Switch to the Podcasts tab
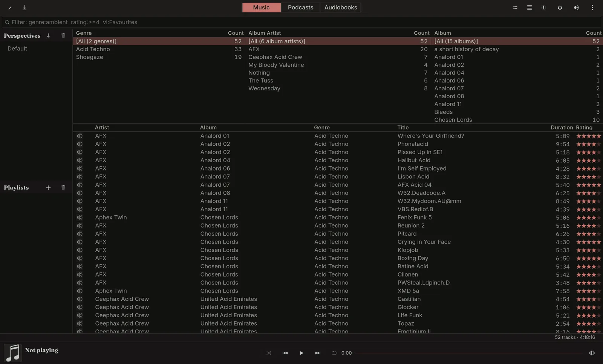Screen dimensions: 603x364 click(301, 8)
